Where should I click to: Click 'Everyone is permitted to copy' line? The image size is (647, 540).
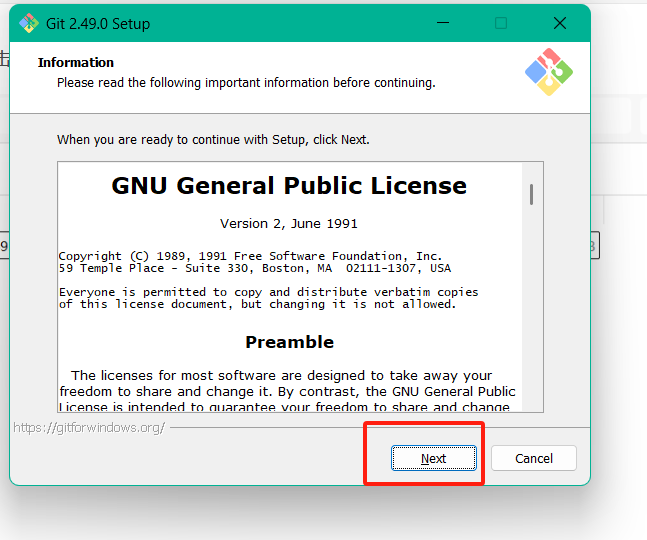click(x=269, y=292)
